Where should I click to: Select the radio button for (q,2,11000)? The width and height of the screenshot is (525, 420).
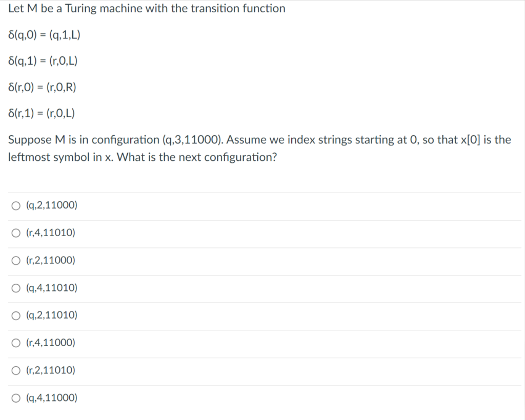coord(16,205)
